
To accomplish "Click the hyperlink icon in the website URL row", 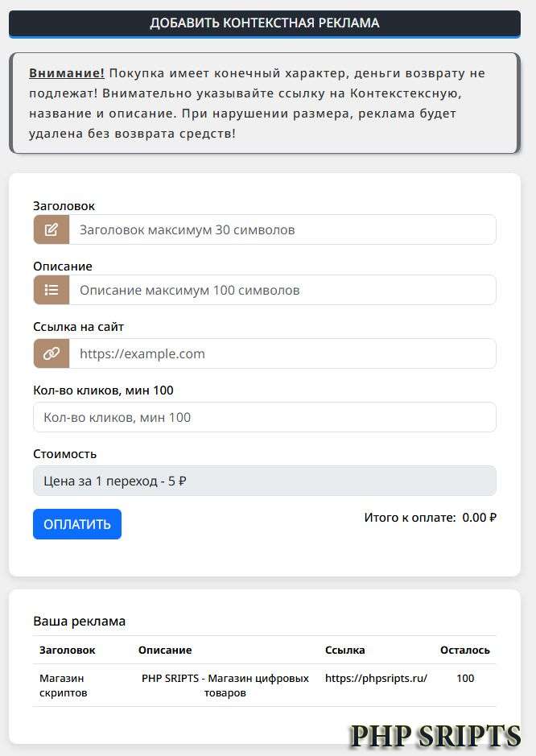I will [52, 353].
